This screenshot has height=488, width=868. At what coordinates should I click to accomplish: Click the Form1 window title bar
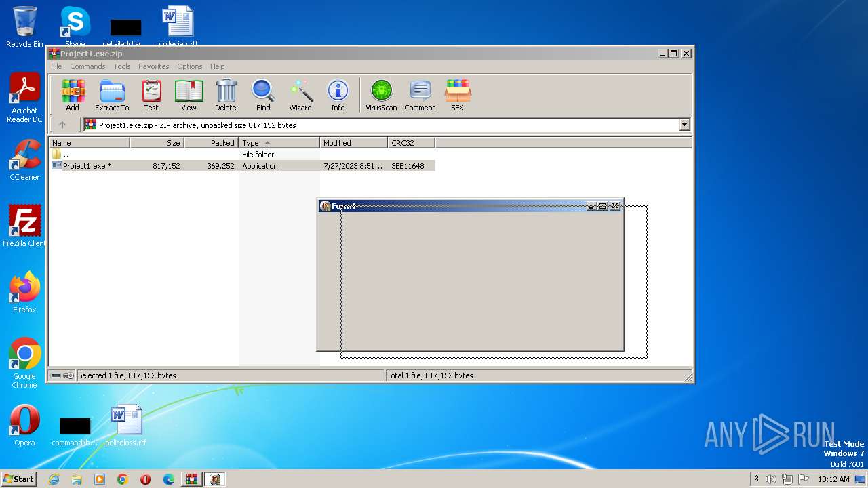click(x=470, y=206)
